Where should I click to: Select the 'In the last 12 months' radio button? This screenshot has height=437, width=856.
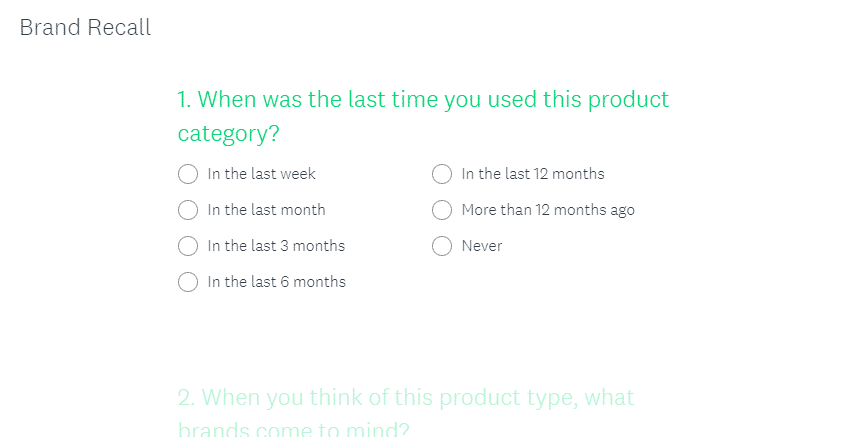(x=442, y=174)
